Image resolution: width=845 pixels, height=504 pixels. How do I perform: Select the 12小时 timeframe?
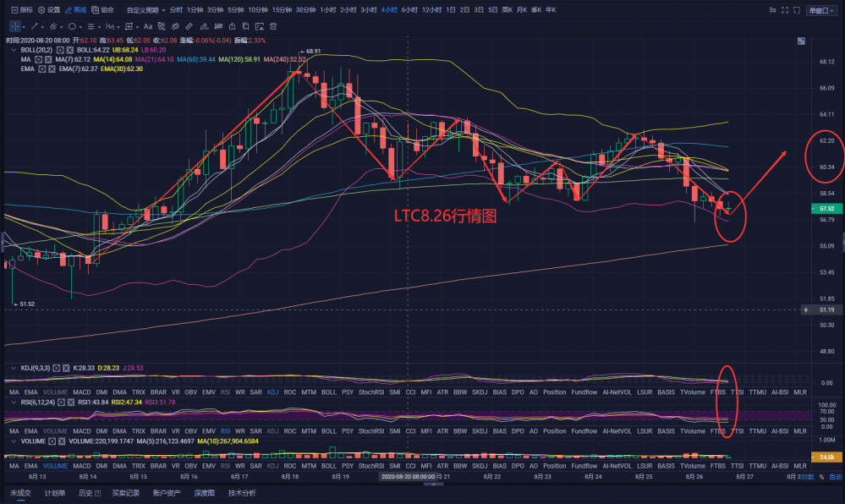tap(431, 10)
